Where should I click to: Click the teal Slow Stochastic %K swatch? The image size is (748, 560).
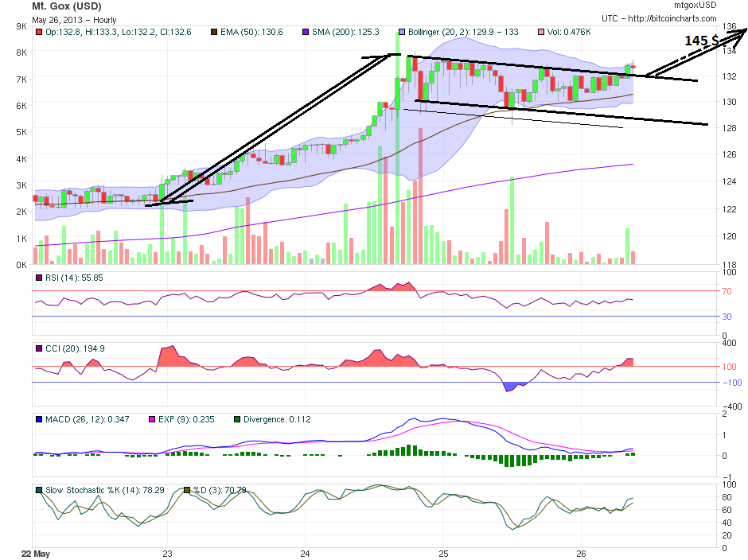(39, 490)
